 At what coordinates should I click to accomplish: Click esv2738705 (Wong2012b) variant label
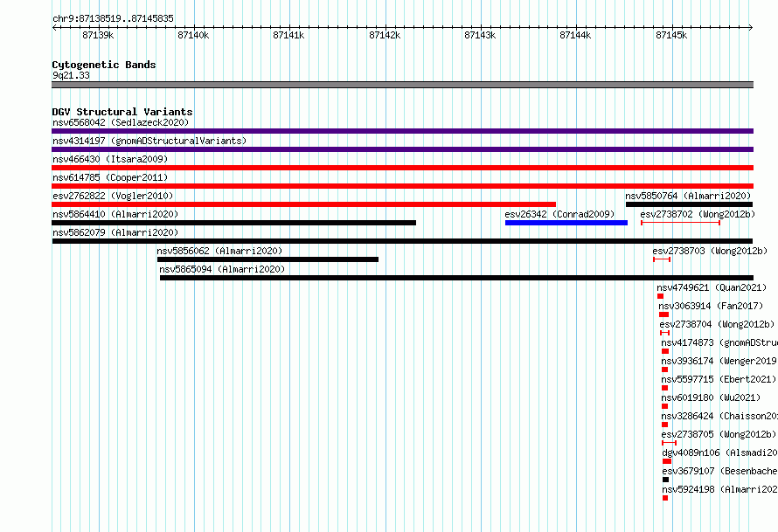[719, 434]
